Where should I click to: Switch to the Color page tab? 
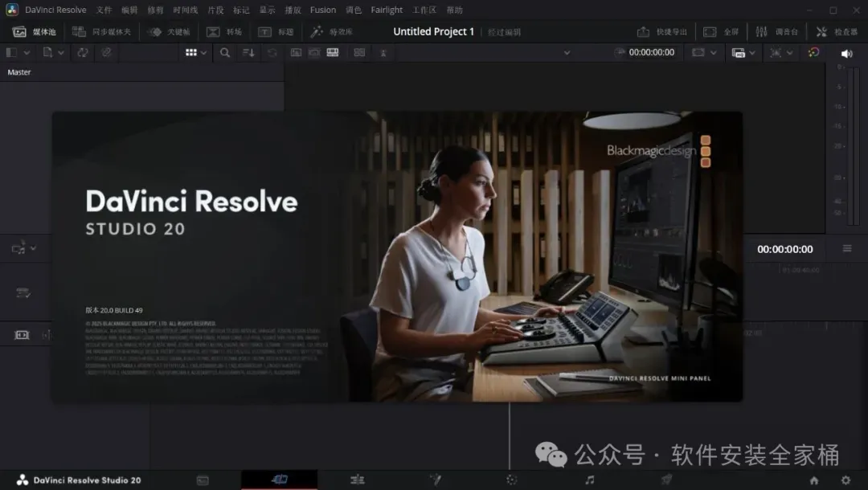[x=511, y=480]
